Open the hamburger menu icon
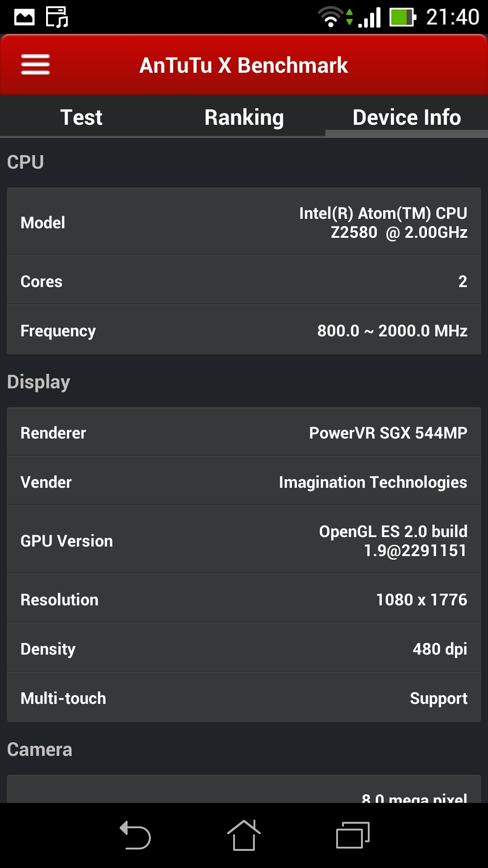Image resolution: width=488 pixels, height=868 pixels. point(35,65)
